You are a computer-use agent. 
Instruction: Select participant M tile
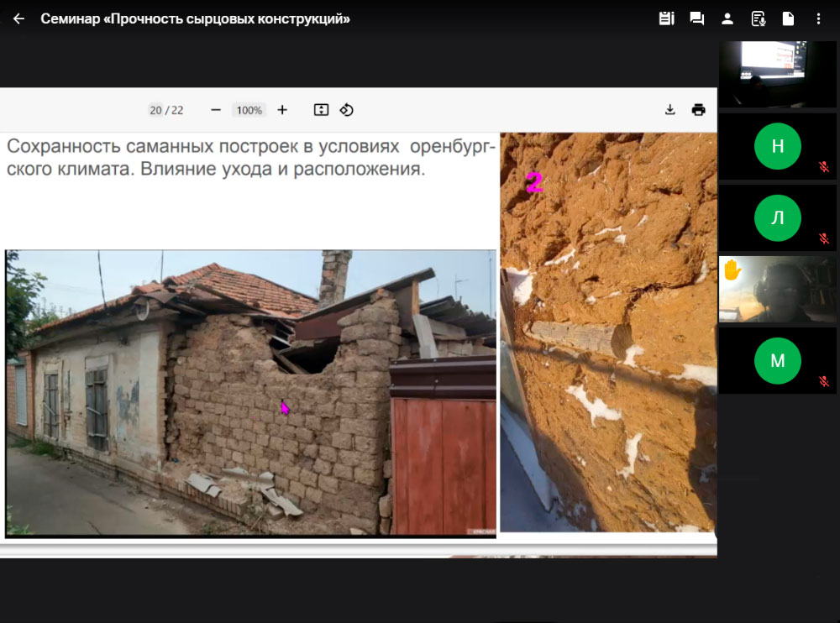(x=777, y=360)
